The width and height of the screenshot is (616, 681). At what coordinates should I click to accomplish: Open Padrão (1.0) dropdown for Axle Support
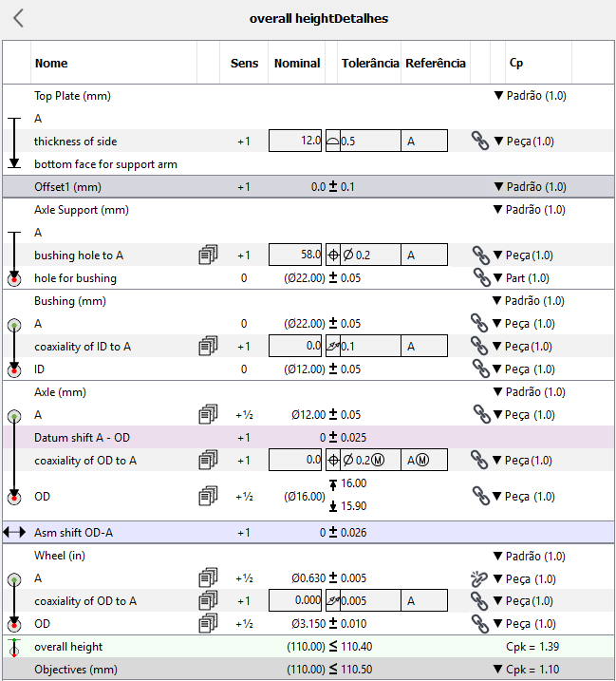pyautogui.click(x=530, y=210)
